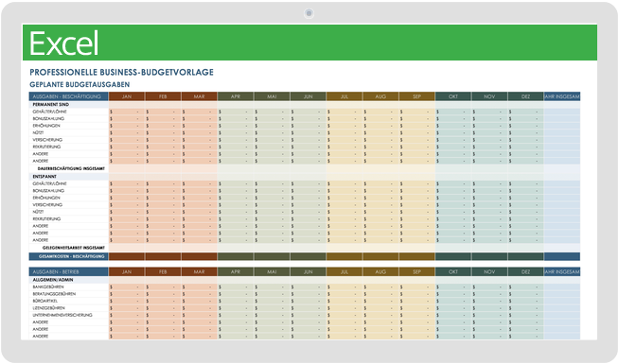Click JAHR INSGESAMT header in the Beschäftigung table
This screenshot has width=619, height=364.
(x=562, y=96)
